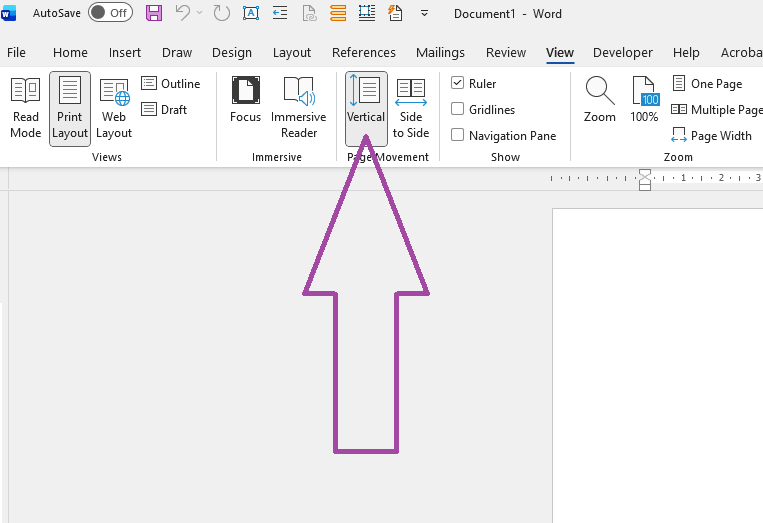Uncheck the Ruler checkbox
The width and height of the screenshot is (763, 523).
pos(457,83)
